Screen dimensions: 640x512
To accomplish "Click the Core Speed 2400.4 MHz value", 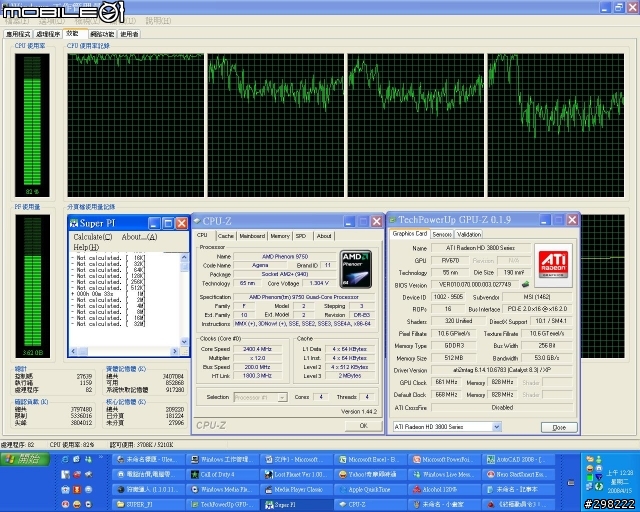I will tap(257, 349).
